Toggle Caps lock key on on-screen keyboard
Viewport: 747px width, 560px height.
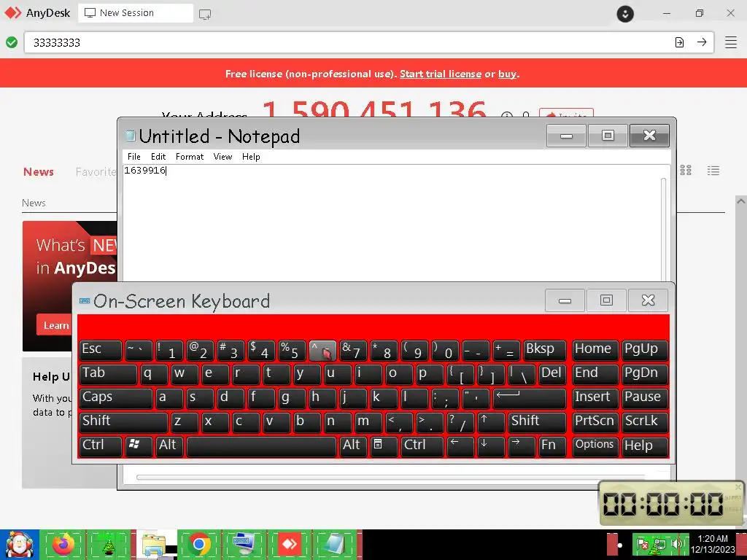(x=116, y=399)
